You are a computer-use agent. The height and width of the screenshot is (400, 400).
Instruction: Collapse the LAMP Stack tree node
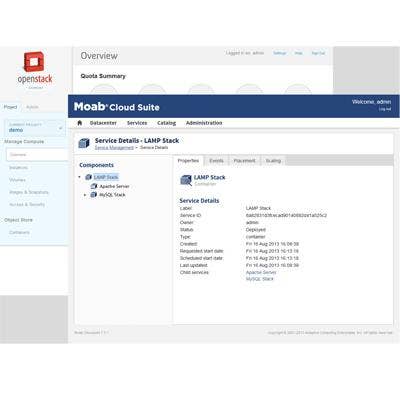[79, 177]
